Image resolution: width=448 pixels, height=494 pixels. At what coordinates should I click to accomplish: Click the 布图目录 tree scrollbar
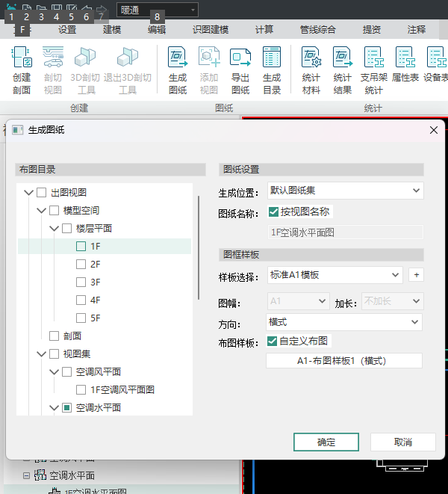tap(199, 247)
